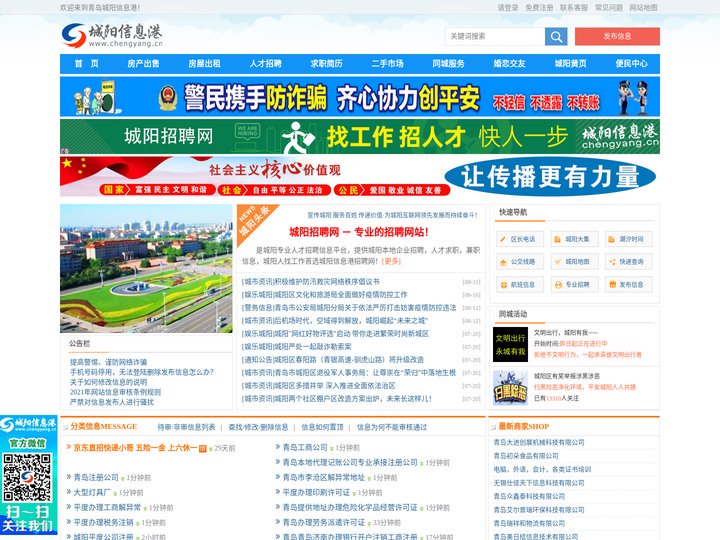Open notice 严禁对信息发布人进行骚扰
Viewport: 720px width, 540px height.
coord(112,402)
